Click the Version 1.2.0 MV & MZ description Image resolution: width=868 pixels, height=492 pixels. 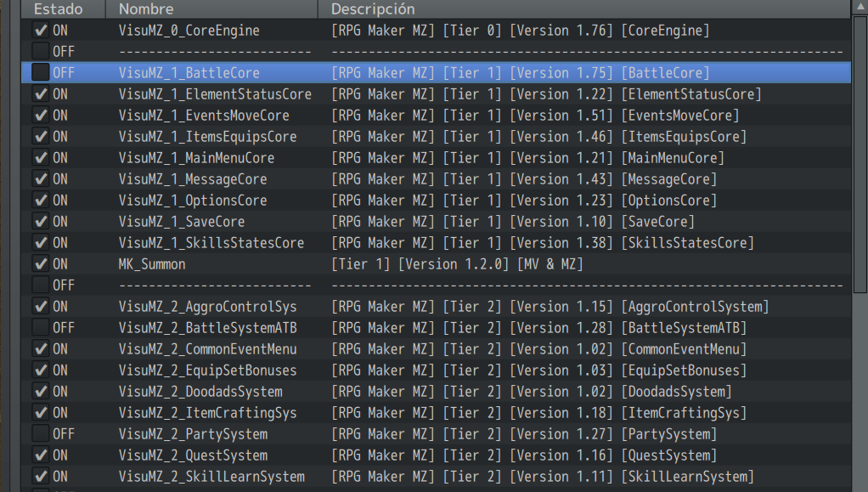click(457, 264)
